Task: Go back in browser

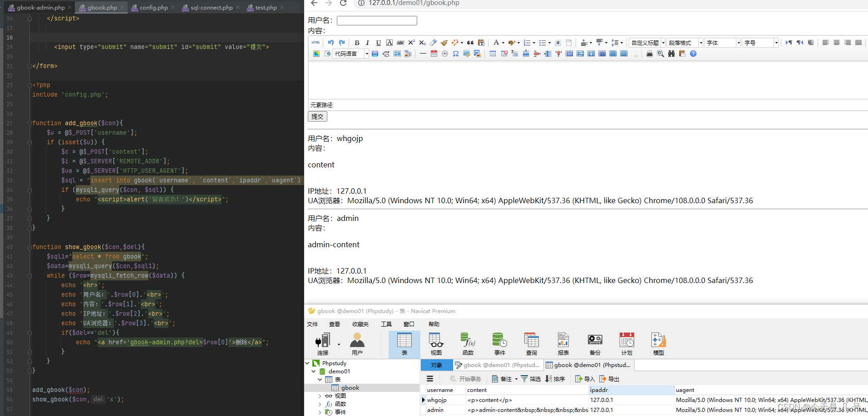Action: coord(314,3)
